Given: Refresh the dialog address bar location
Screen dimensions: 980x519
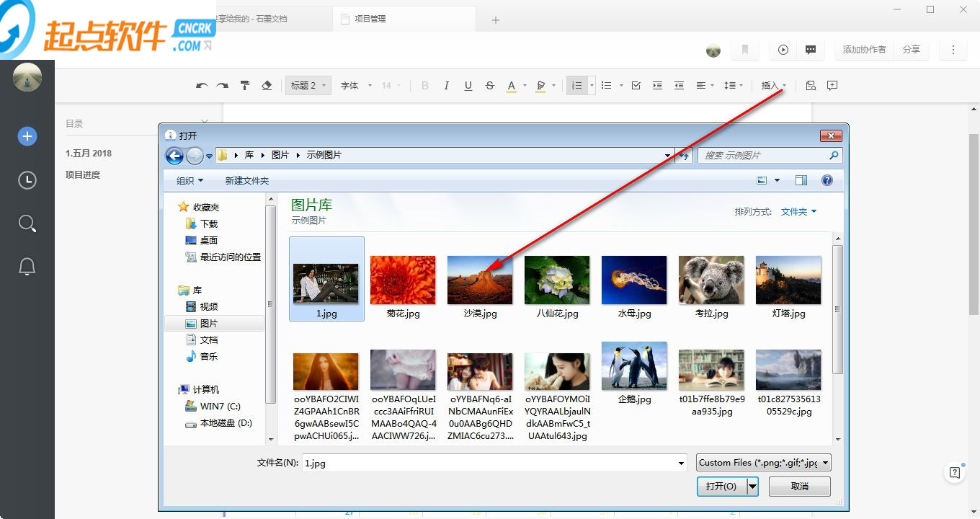Looking at the screenshot, I should point(684,156).
